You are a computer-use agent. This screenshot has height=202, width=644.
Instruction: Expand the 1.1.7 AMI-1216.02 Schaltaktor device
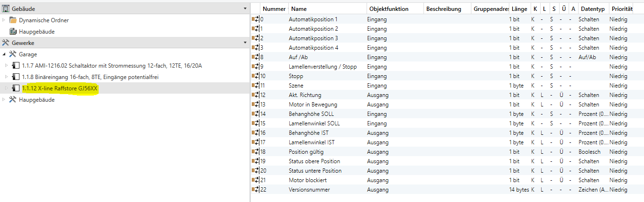pyautogui.click(x=7, y=66)
